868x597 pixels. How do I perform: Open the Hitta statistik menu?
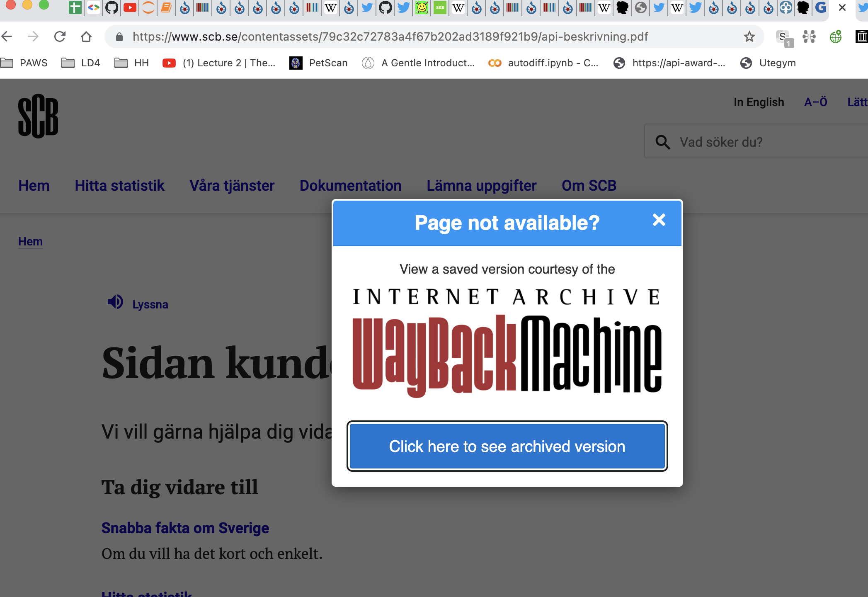pos(119,186)
